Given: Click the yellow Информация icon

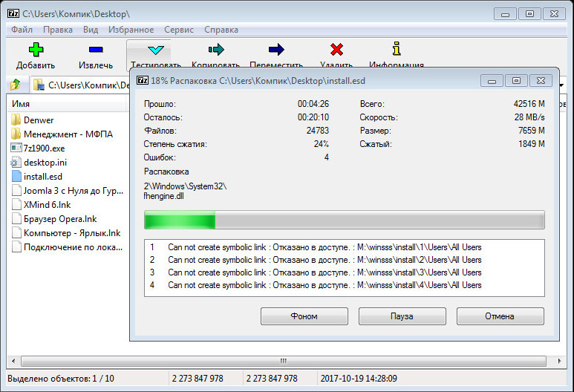Looking at the screenshot, I should [397, 48].
